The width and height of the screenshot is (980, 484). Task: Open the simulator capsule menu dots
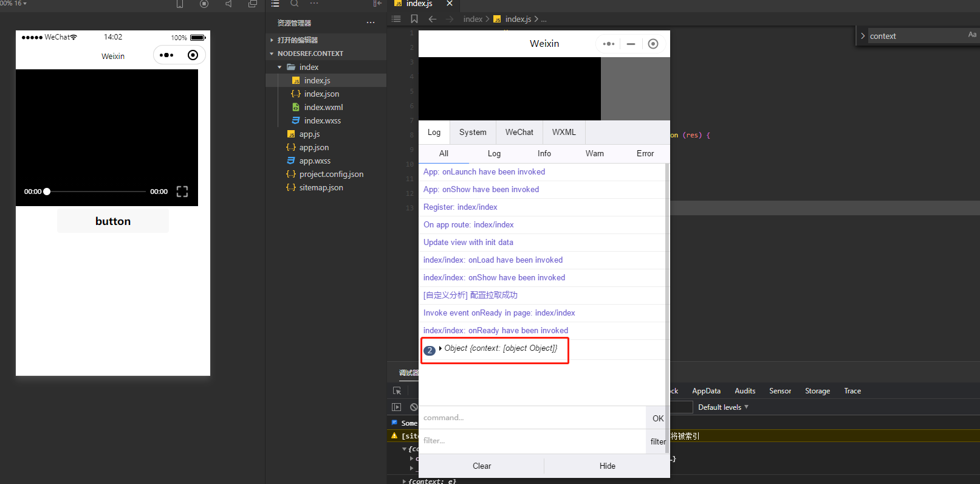point(166,55)
